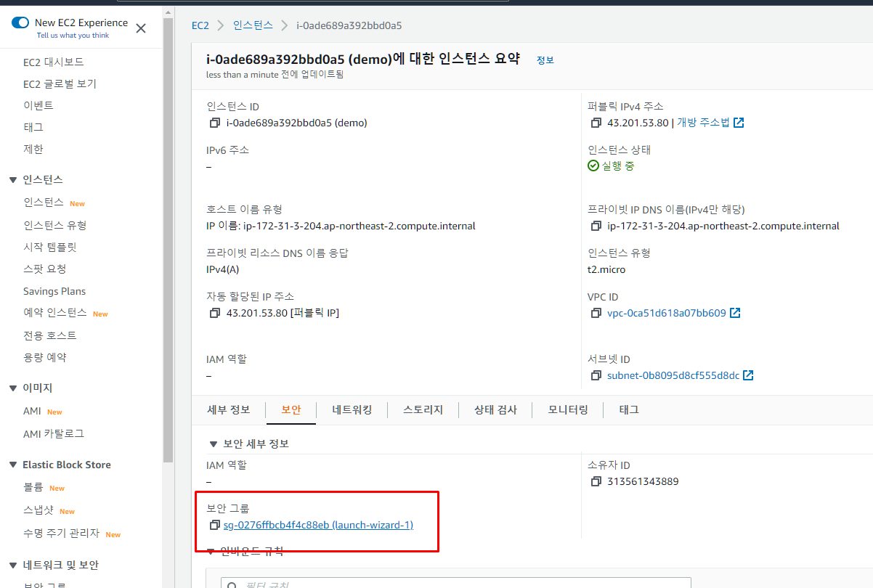Select the ip-172-31-3-204 host name text
Image resolution: width=873 pixels, height=588 pixels.
click(360, 226)
